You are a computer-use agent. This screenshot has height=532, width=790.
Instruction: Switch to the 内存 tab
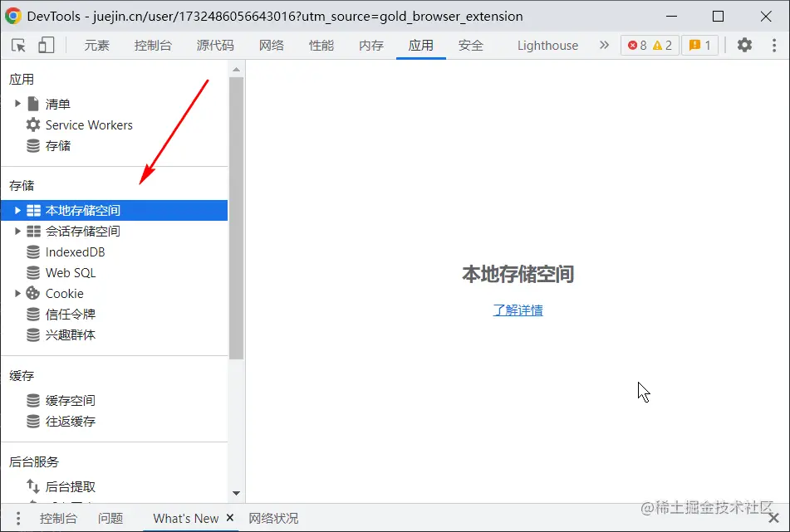click(x=371, y=46)
